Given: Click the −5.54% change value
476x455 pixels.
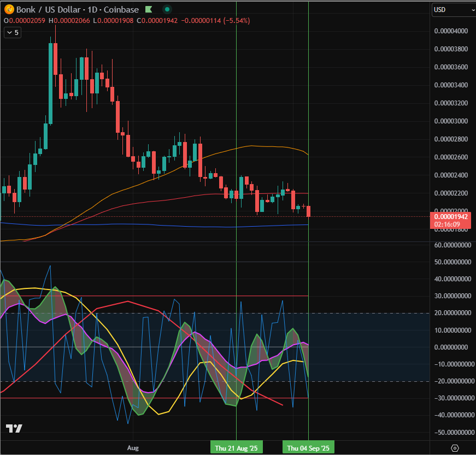Looking at the screenshot, I should click(237, 21).
